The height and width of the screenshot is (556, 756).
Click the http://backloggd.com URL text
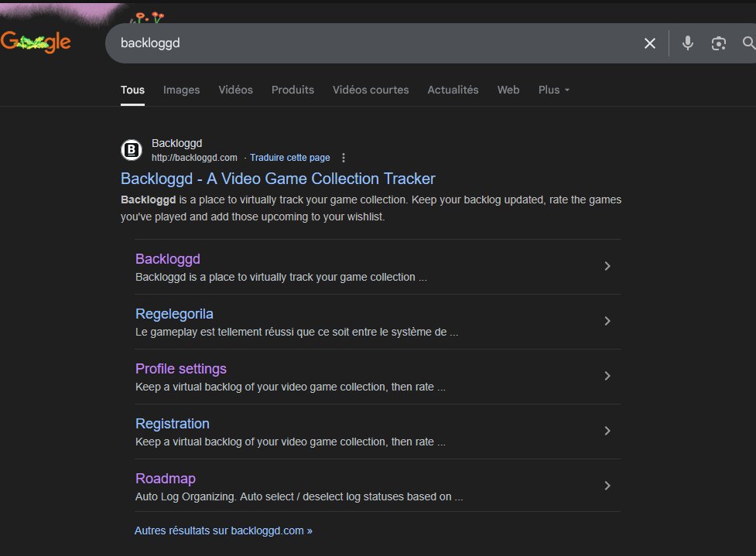click(194, 158)
